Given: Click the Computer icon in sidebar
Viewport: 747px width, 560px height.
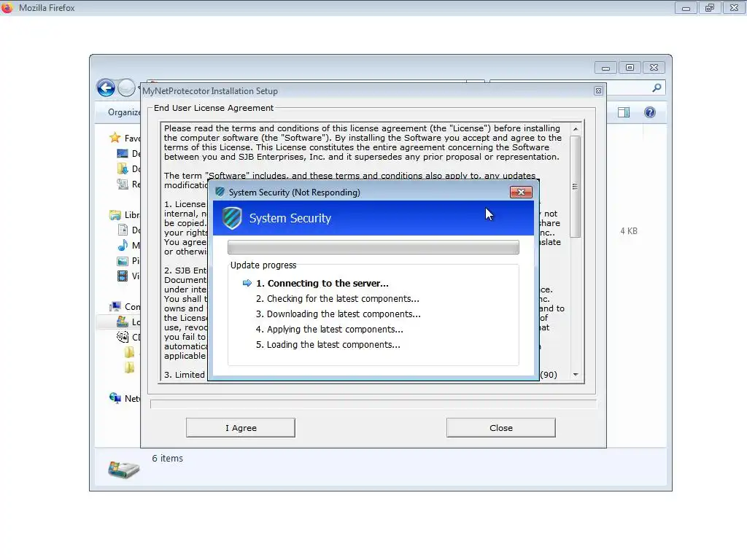Looking at the screenshot, I should click(115, 306).
